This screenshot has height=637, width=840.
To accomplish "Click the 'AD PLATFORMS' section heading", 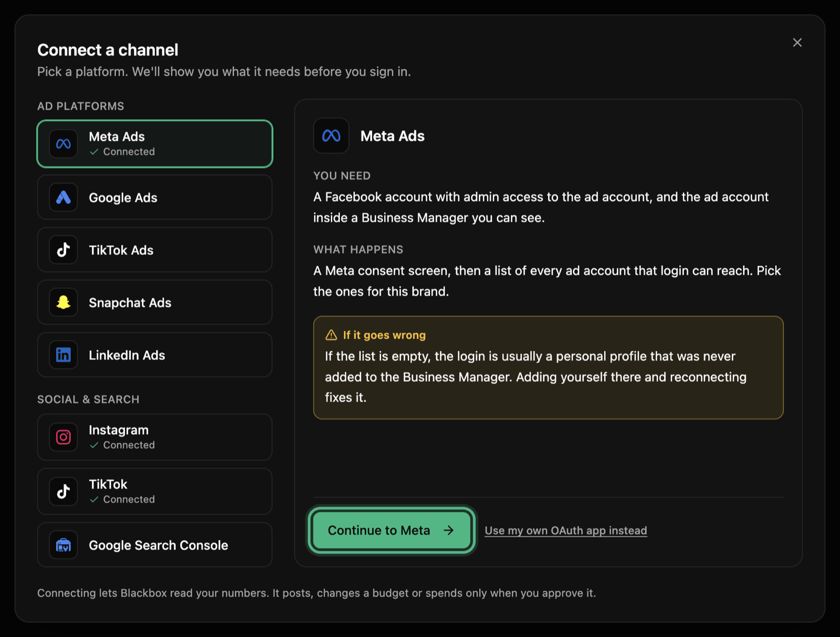I will 81,106.
